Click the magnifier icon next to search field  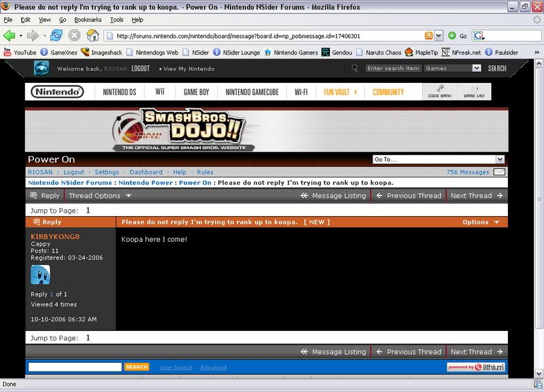(354, 68)
